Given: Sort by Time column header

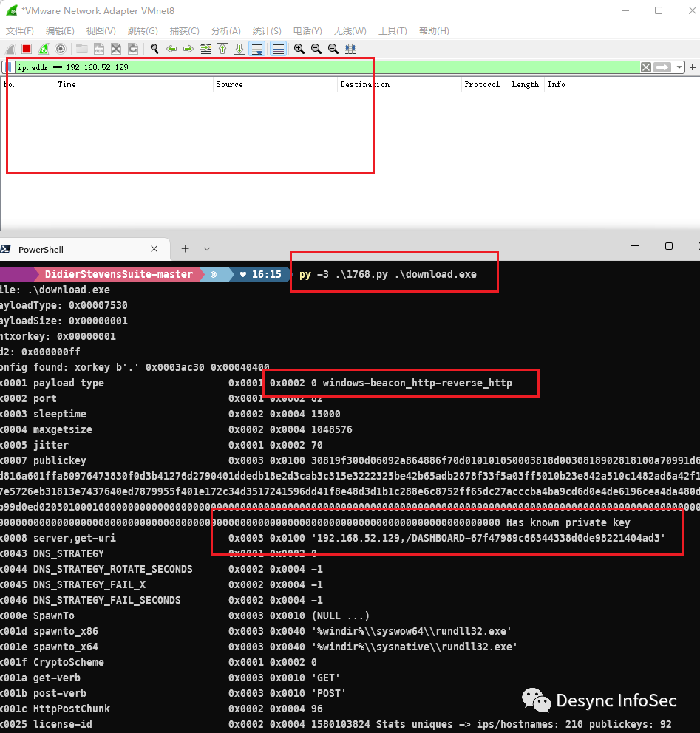Looking at the screenshot, I should click(x=134, y=85).
